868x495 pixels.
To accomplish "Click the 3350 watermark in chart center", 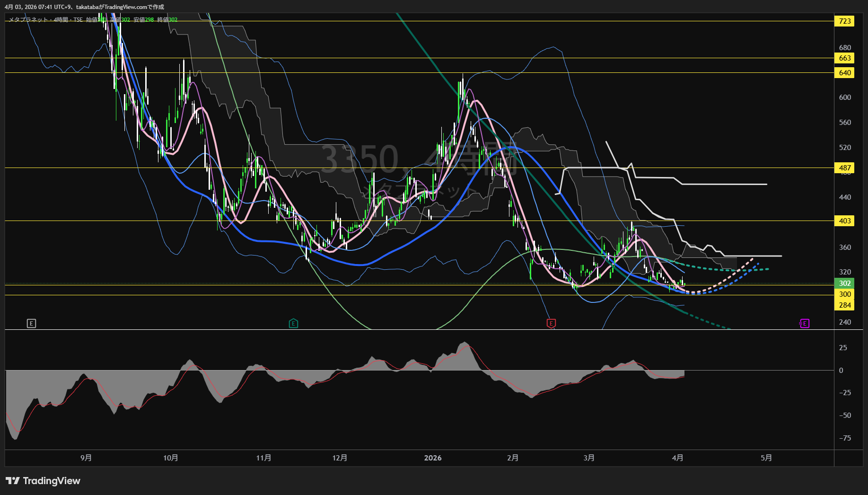I will (360, 159).
